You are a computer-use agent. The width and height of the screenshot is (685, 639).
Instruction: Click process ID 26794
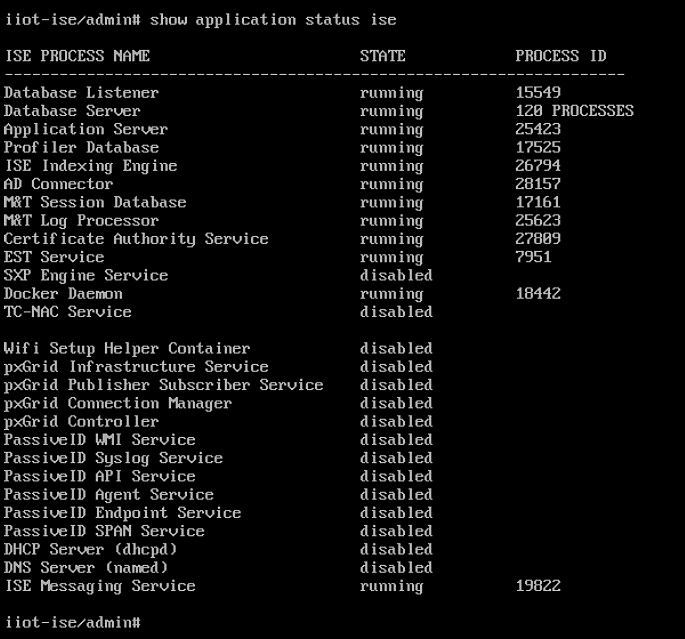click(x=538, y=166)
